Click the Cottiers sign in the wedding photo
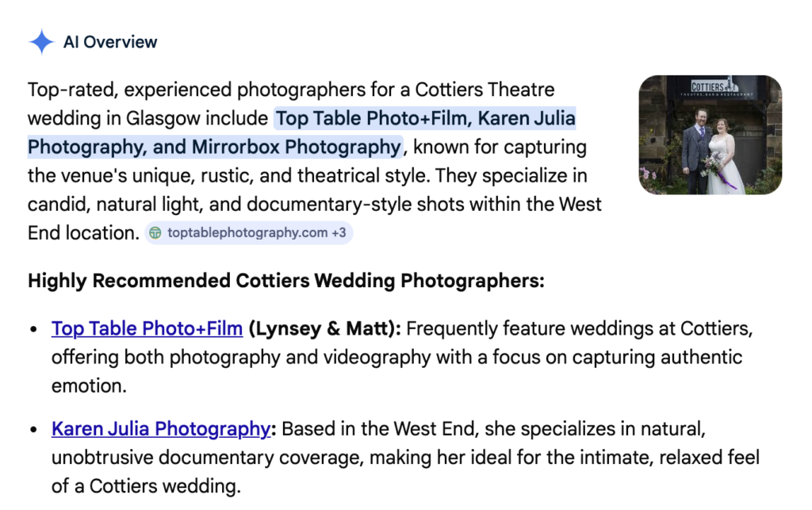The width and height of the screenshot is (812, 510). 708,86
